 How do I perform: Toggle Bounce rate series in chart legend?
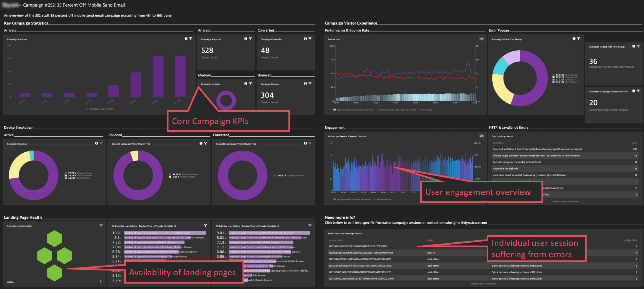427,110
